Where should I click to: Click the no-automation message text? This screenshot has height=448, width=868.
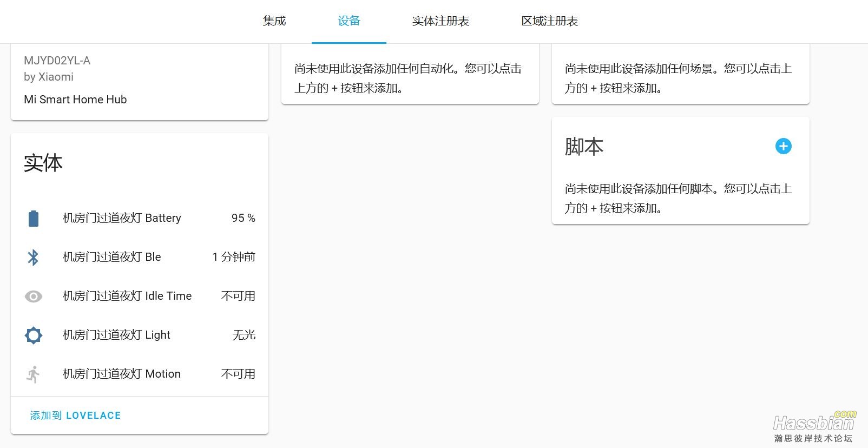pos(408,78)
